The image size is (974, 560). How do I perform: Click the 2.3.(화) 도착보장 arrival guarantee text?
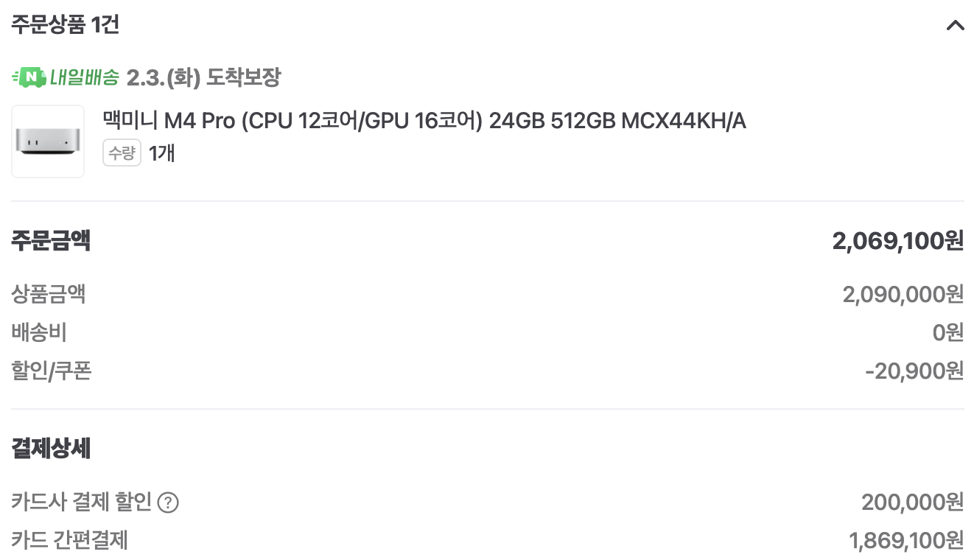tap(203, 77)
